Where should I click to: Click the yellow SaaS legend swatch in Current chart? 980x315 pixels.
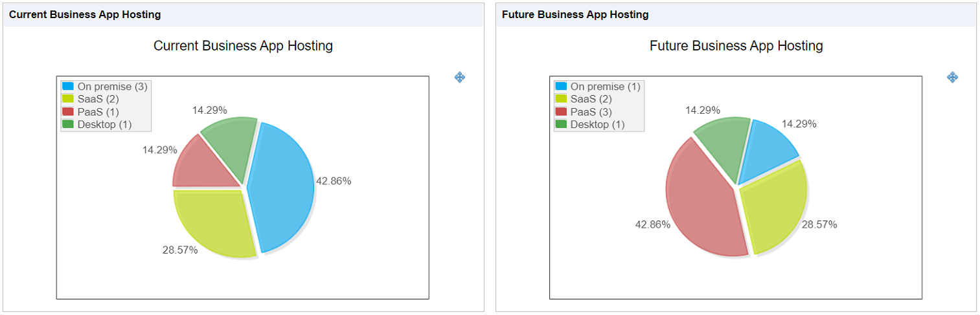[67, 99]
